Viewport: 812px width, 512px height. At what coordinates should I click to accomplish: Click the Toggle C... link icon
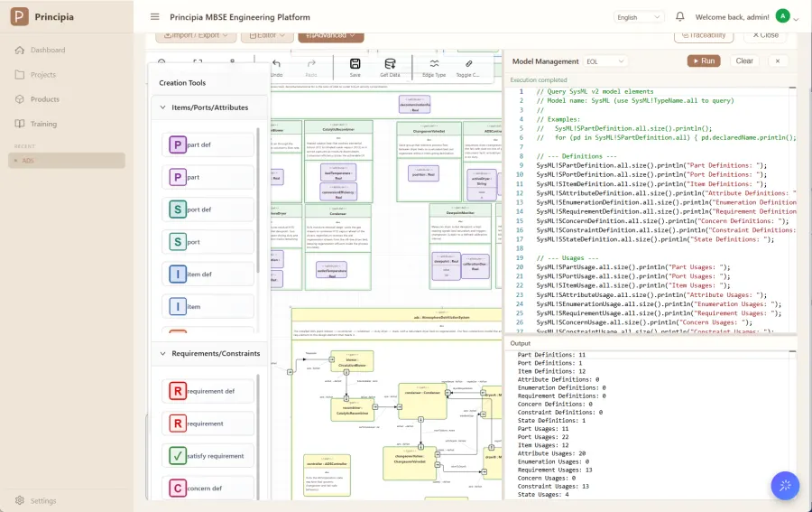point(468,64)
